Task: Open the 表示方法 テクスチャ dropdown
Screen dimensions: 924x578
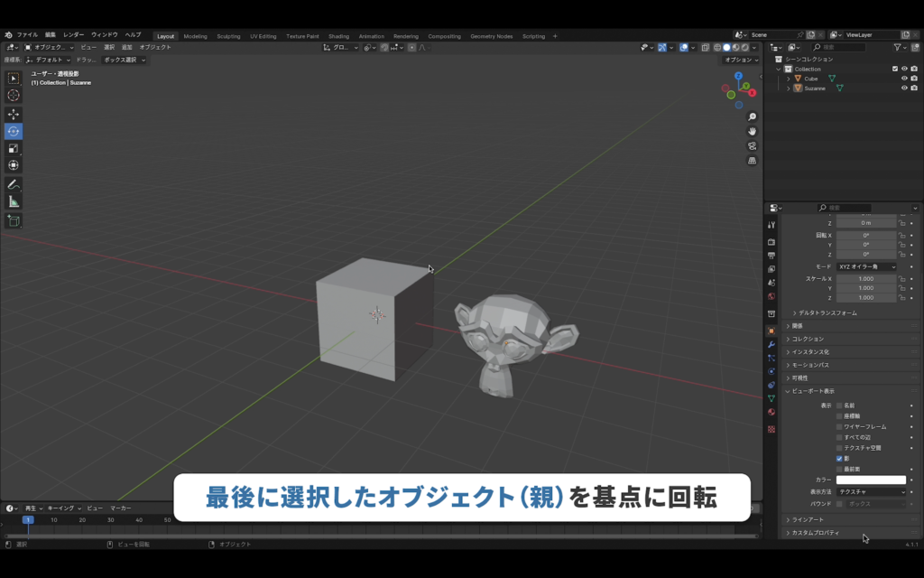Action: pyautogui.click(x=872, y=492)
